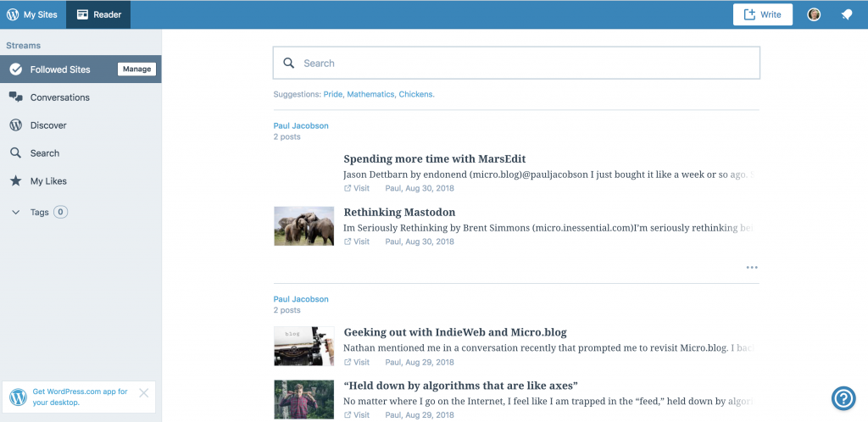
Task: Open the first Paul Jacobson site link
Action: pos(301,126)
